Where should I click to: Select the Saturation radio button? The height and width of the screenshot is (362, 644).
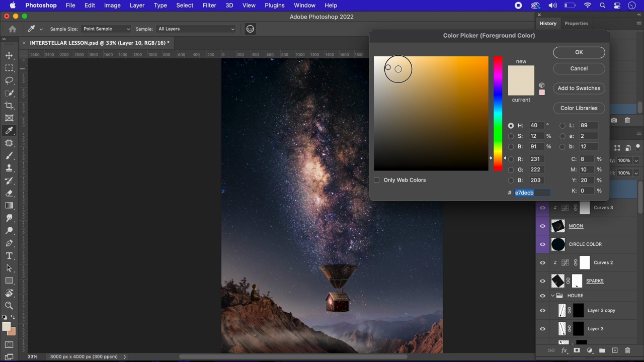click(511, 136)
